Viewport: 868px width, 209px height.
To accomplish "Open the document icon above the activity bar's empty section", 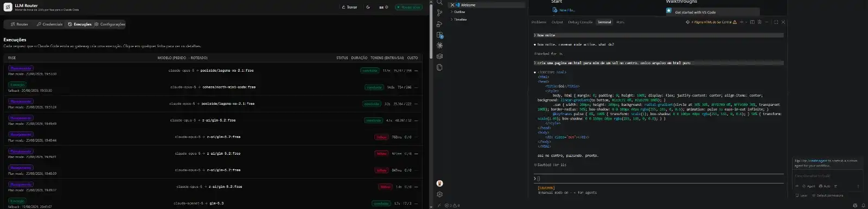I will coord(439,67).
